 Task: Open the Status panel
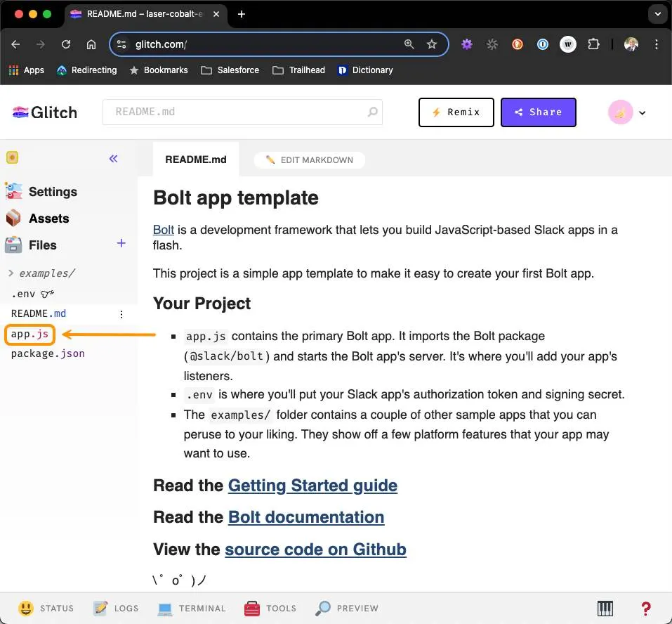click(x=46, y=608)
